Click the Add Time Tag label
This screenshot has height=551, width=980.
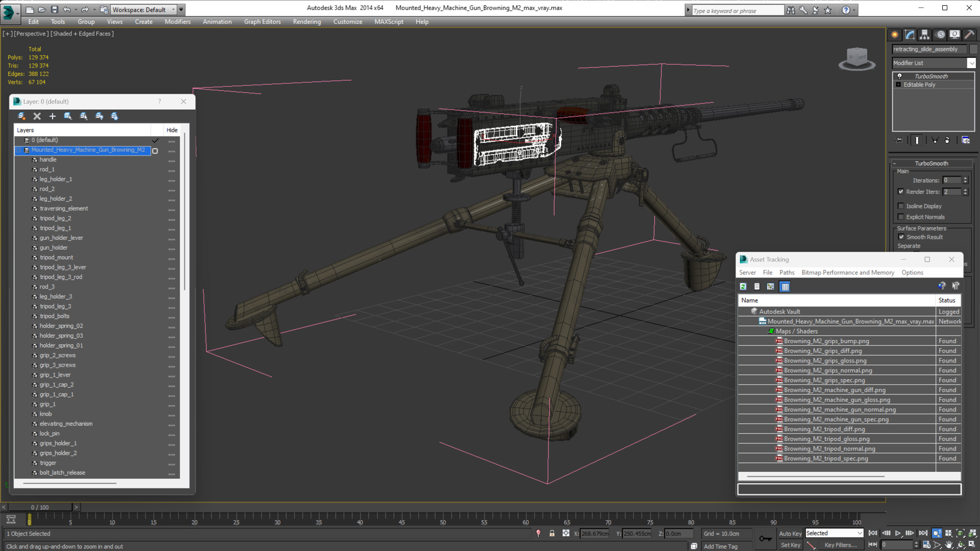(720, 547)
